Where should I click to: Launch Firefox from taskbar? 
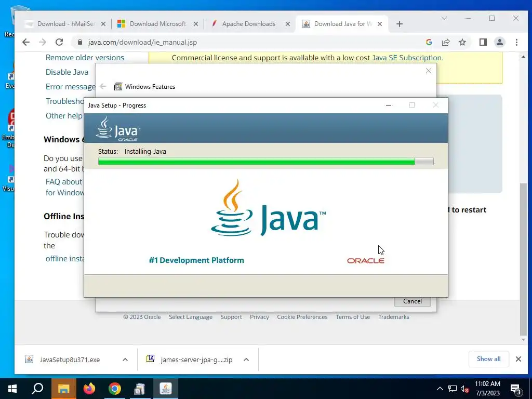(89, 389)
